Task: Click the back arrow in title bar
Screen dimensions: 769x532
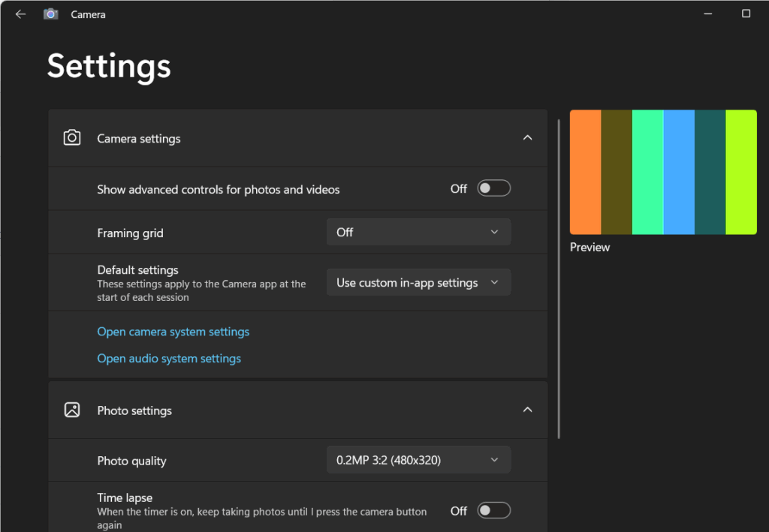Action: 20,14
